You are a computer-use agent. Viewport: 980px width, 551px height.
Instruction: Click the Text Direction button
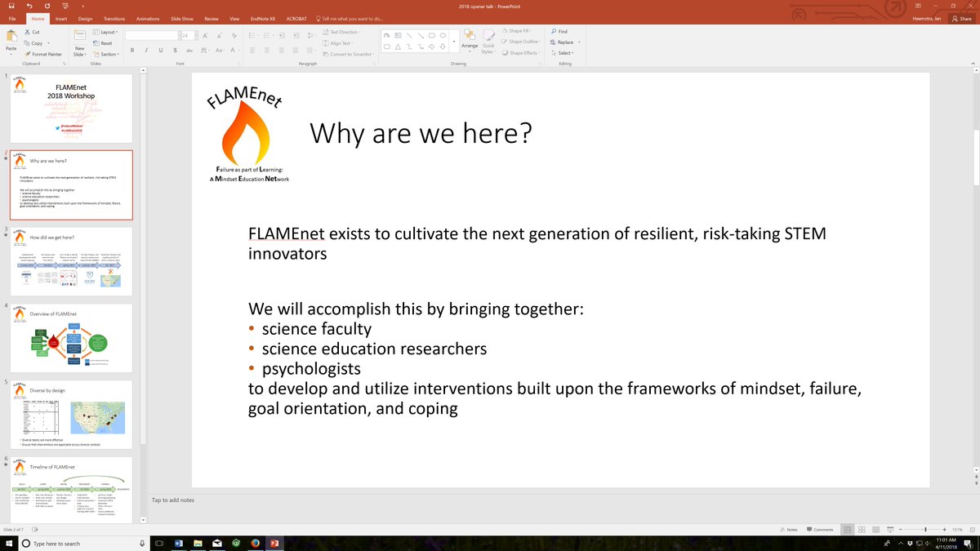pos(342,32)
